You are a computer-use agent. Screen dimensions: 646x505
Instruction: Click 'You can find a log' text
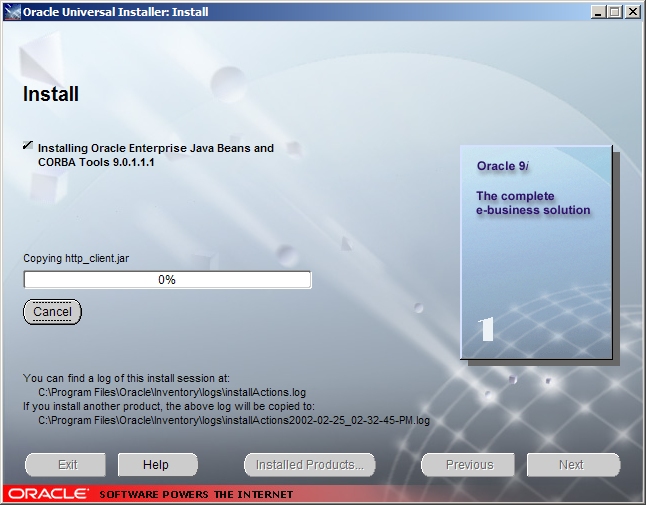(126, 378)
